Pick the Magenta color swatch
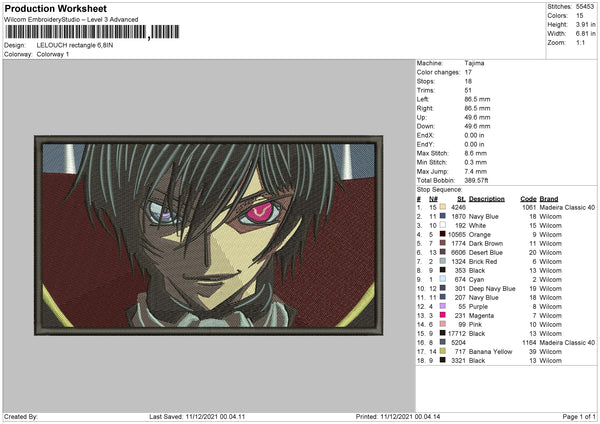The image size is (600, 424). [443, 315]
